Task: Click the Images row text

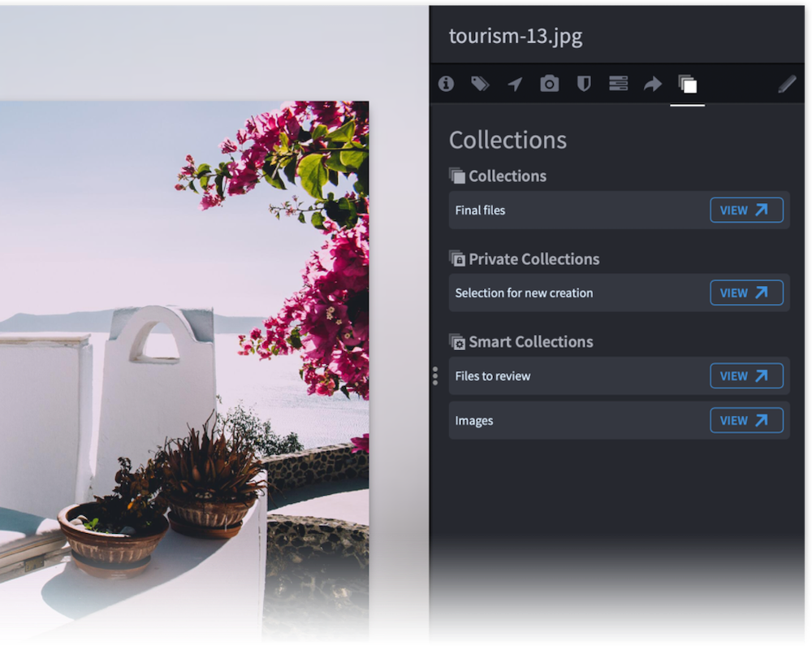Action: (x=474, y=421)
